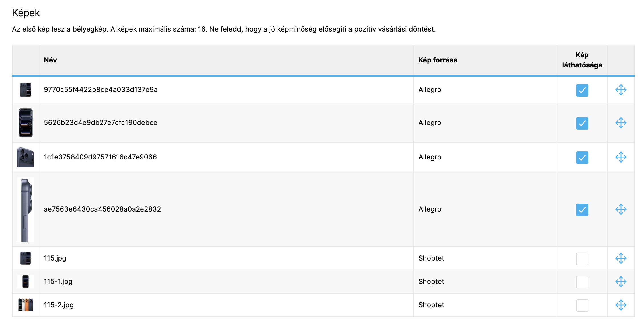Screen dimensions: 644x332
Task: Click move handle for 115-2.jpg row
Action: 621,305
